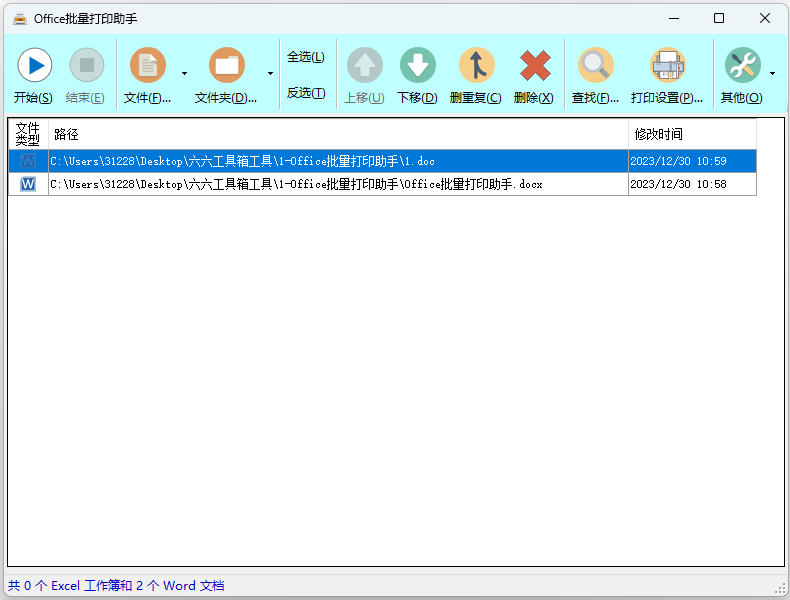Move selection down with 下移(D) arrow

(x=418, y=65)
